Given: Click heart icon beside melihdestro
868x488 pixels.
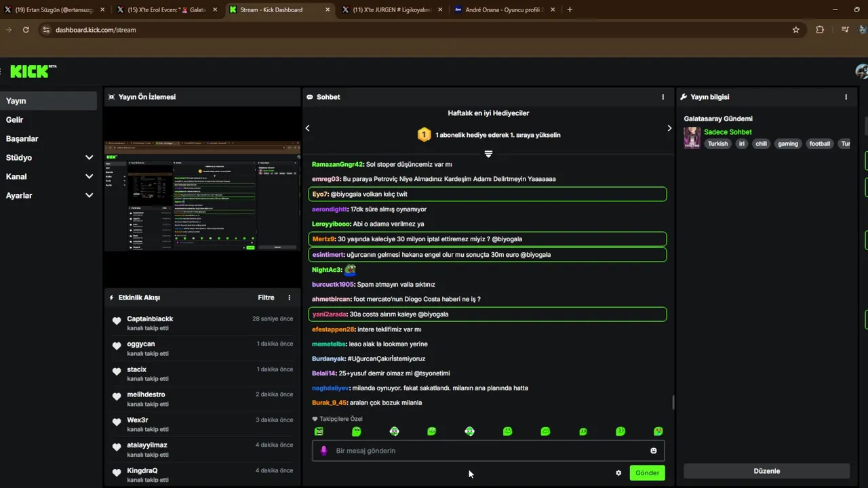Looking at the screenshot, I should pyautogui.click(x=117, y=396).
